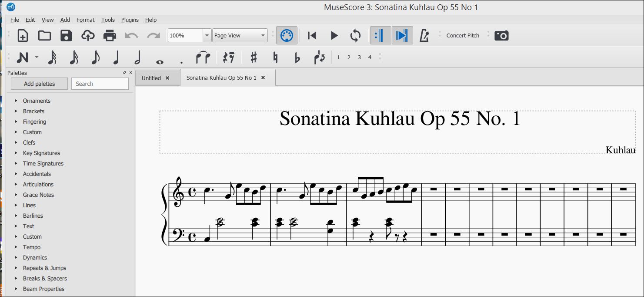Toggle Concert Pitch
Image resolution: width=644 pixels, height=297 pixels.
click(x=463, y=36)
